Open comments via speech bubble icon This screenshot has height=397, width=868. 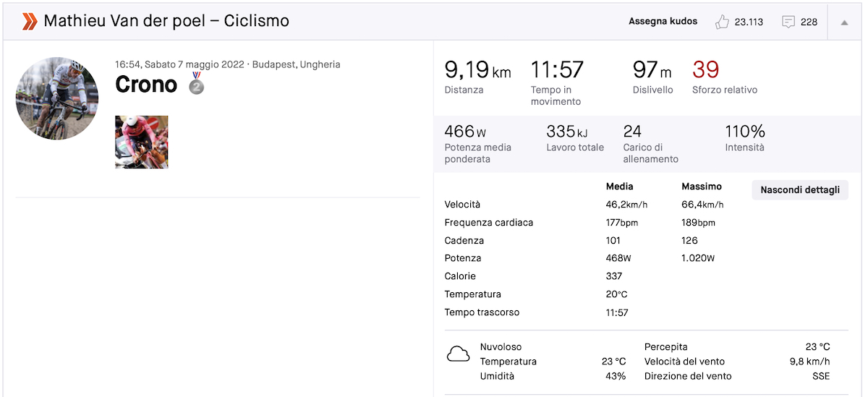point(788,22)
